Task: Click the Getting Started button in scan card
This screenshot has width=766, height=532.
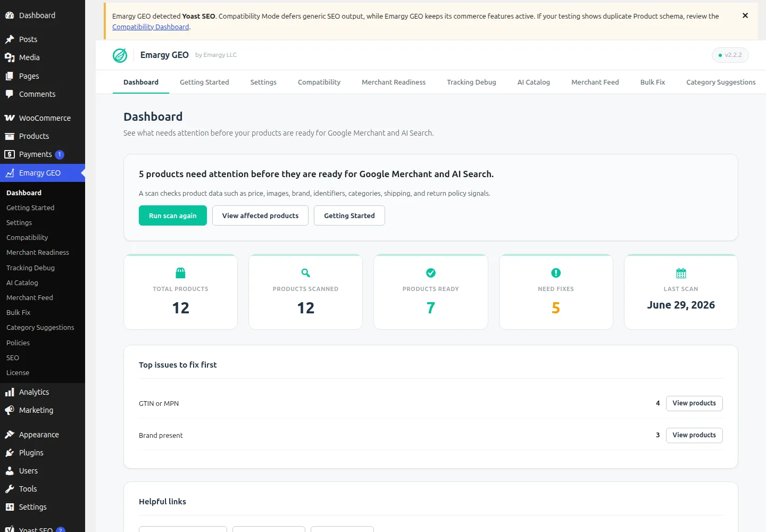Action: (x=349, y=215)
